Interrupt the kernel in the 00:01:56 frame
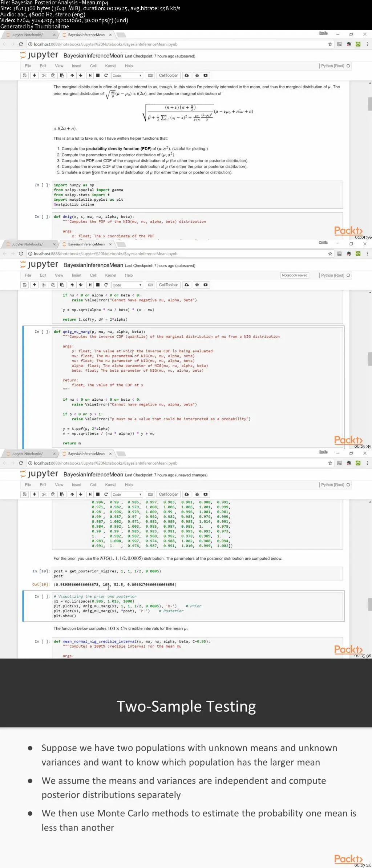Viewport: 372px width, 868px height. coord(98,76)
